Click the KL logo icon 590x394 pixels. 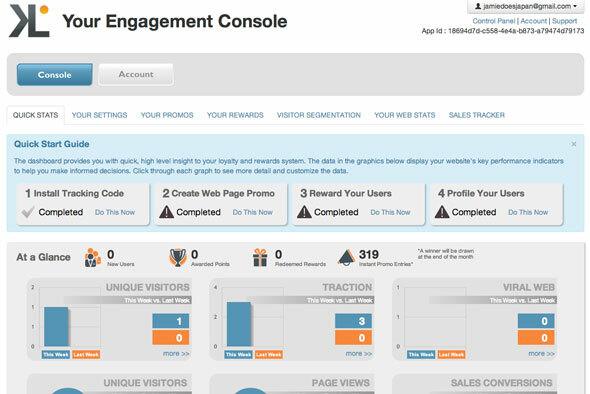[x=29, y=21]
